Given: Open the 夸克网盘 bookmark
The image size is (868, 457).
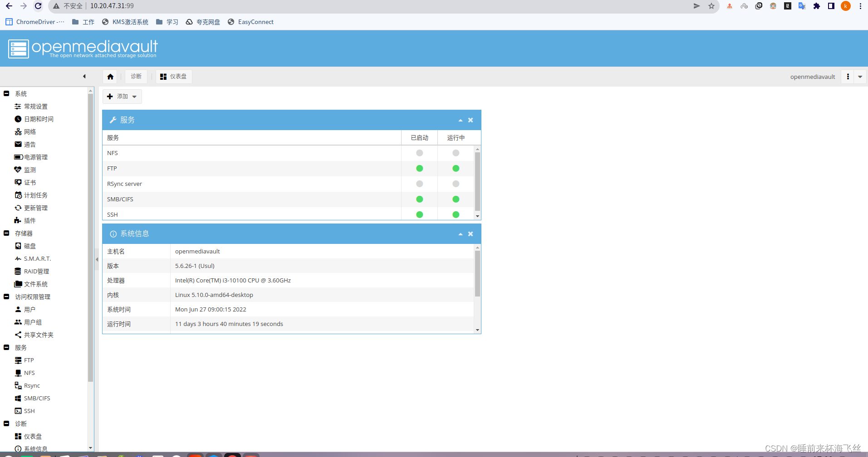Looking at the screenshot, I should click(203, 22).
